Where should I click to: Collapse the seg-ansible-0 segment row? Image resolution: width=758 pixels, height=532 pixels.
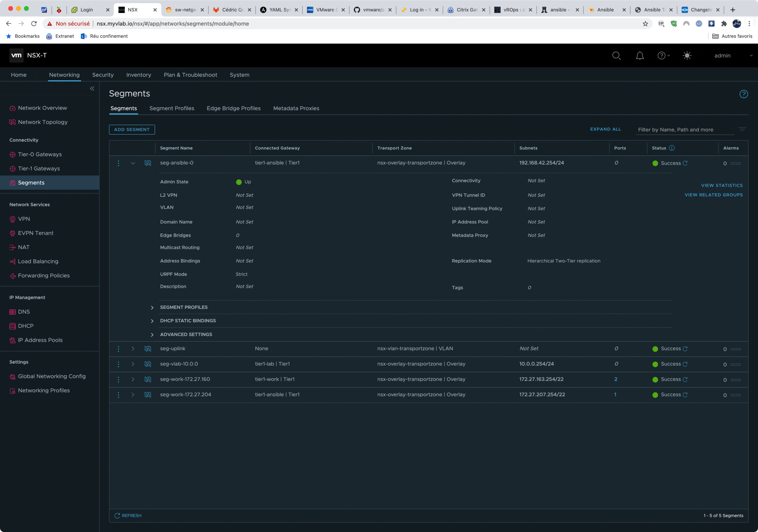133,163
